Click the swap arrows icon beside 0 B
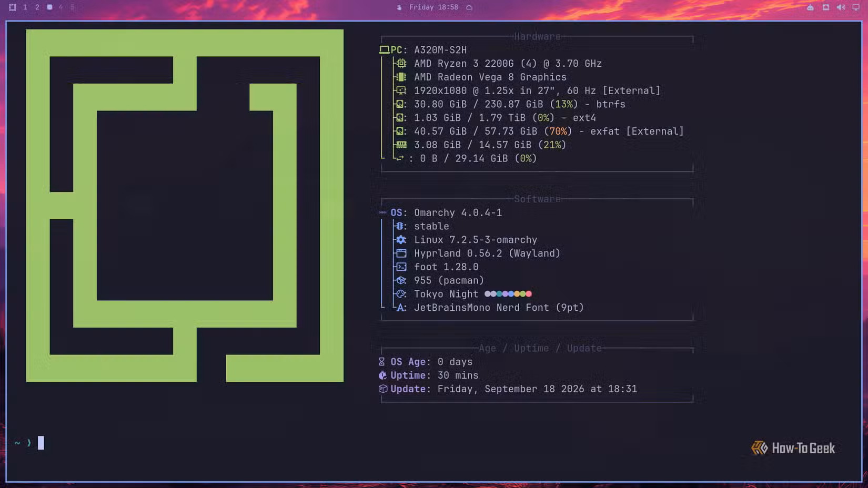This screenshot has width=868, height=488. [400, 158]
